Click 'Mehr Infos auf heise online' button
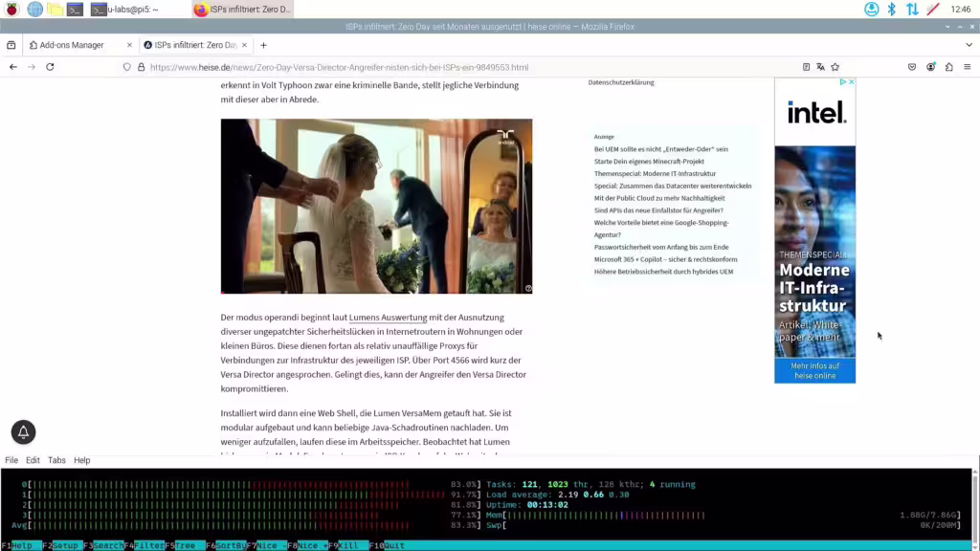 point(815,370)
